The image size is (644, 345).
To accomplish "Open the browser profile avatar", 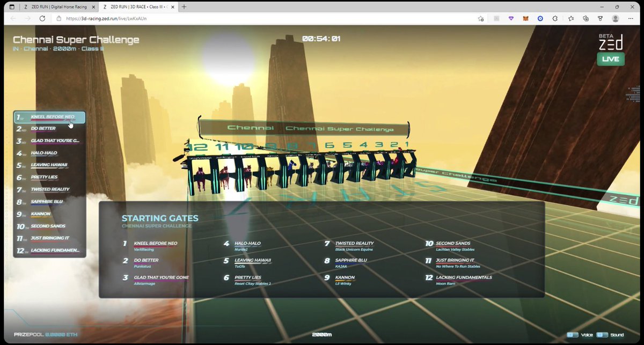I will (x=615, y=18).
